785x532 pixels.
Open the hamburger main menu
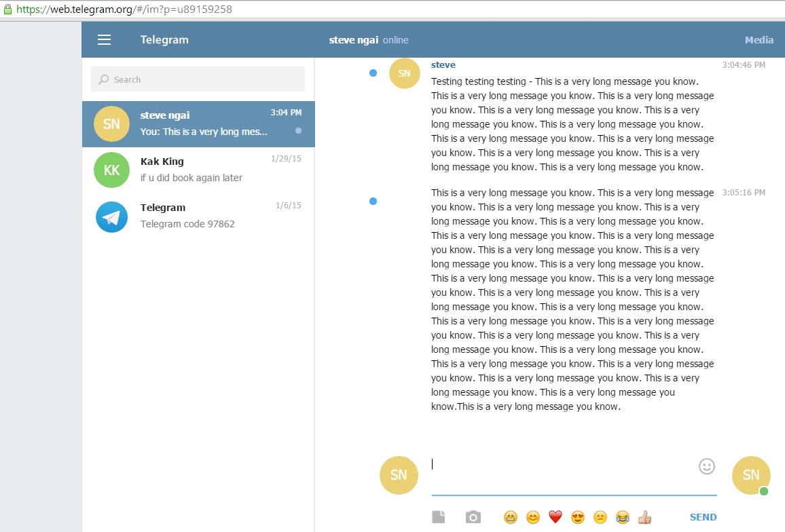point(104,39)
